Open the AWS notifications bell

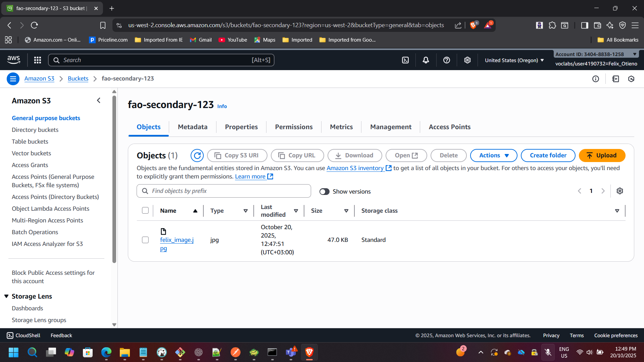point(426,60)
